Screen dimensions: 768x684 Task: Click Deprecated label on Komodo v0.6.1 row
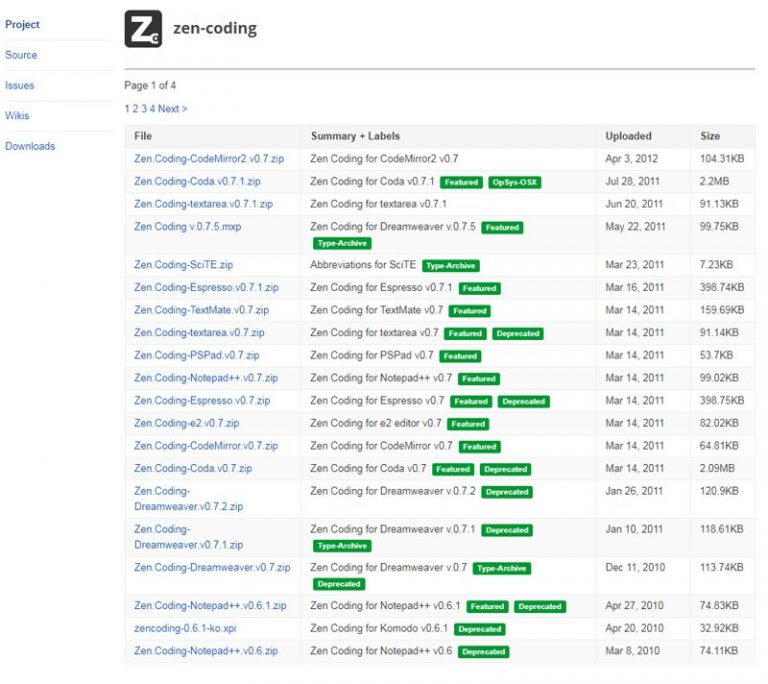tap(479, 630)
